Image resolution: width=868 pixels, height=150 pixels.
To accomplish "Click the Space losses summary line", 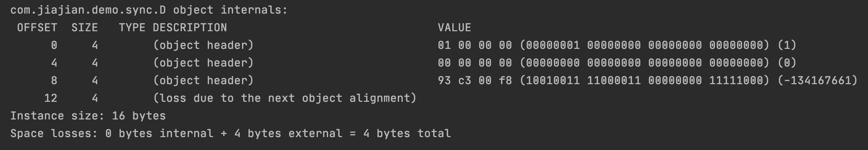I will 230,134.
